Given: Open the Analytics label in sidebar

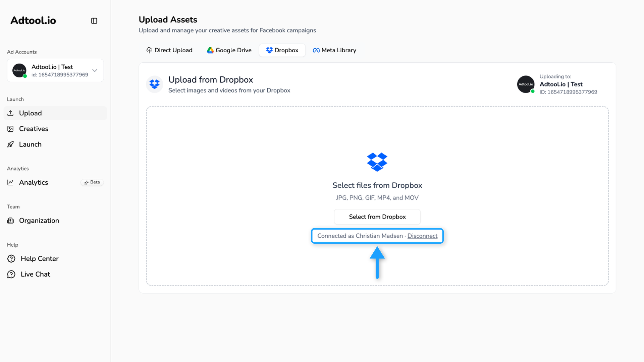Looking at the screenshot, I should pos(34,182).
